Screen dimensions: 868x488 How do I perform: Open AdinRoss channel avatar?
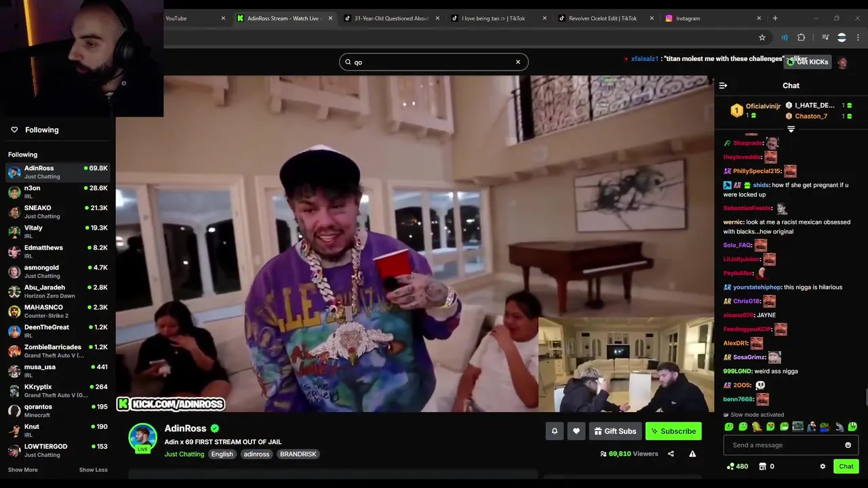coord(142,438)
